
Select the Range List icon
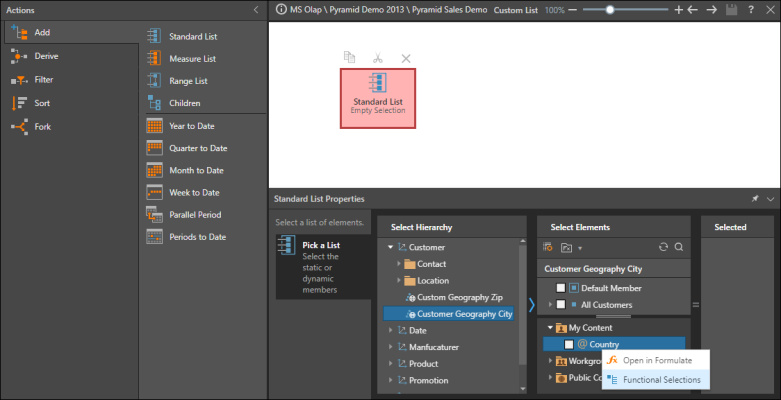click(154, 80)
